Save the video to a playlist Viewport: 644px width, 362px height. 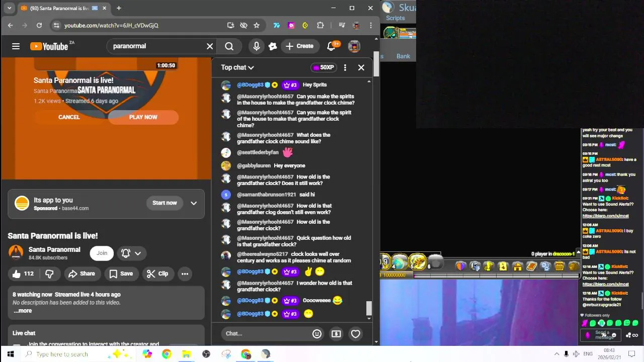click(121, 274)
